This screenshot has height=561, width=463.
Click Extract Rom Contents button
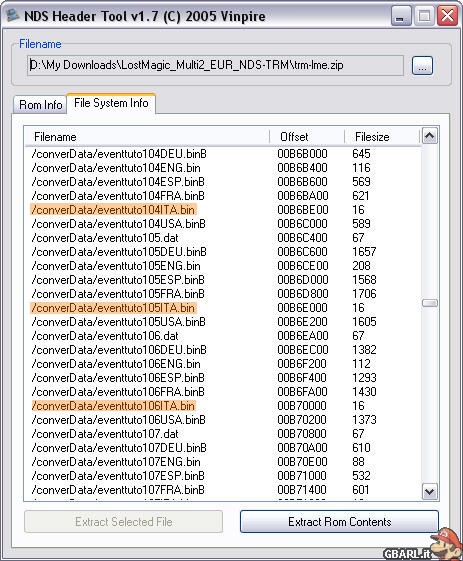coord(339,522)
